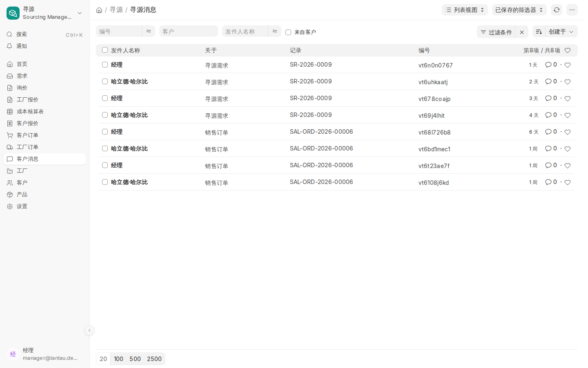
Task: Open the three-dots more options menu
Action: pyautogui.click(x=572, y=10)
